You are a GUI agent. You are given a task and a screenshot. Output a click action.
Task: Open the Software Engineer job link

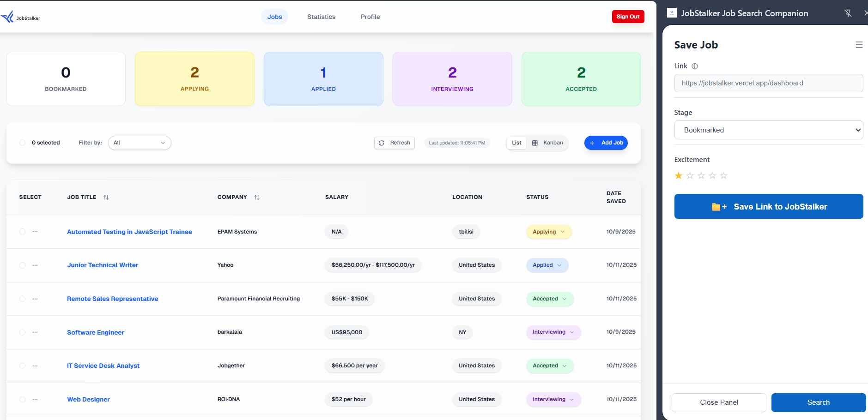[x=95, y=332]
